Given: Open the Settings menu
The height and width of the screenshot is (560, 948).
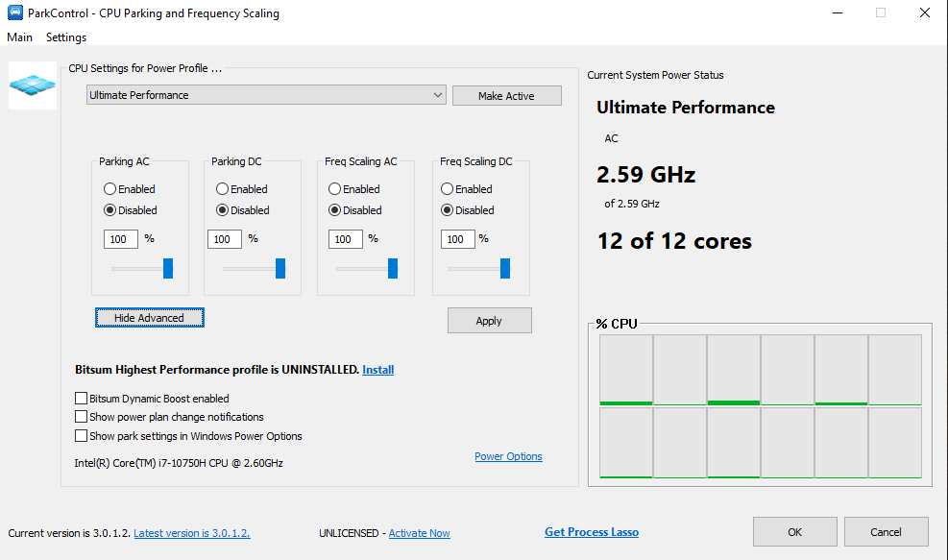Looking at the screenshot, I should [66, 37].
